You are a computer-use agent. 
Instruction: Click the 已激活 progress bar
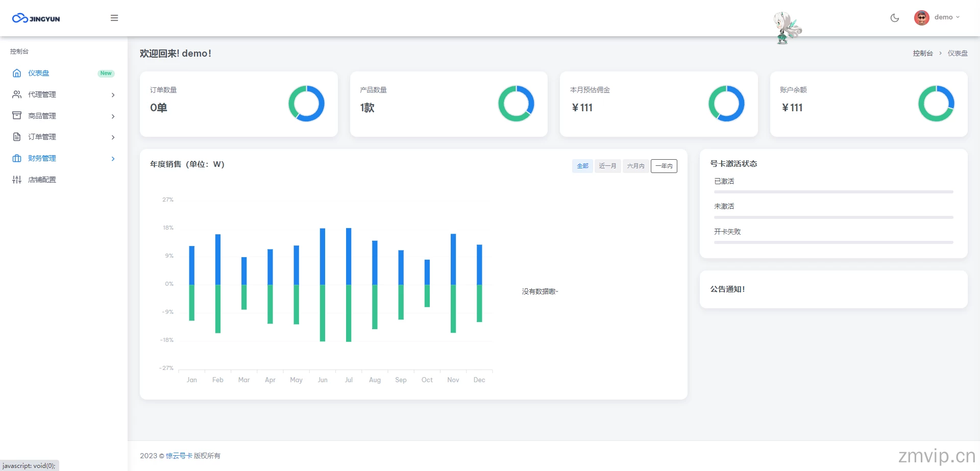834,192
